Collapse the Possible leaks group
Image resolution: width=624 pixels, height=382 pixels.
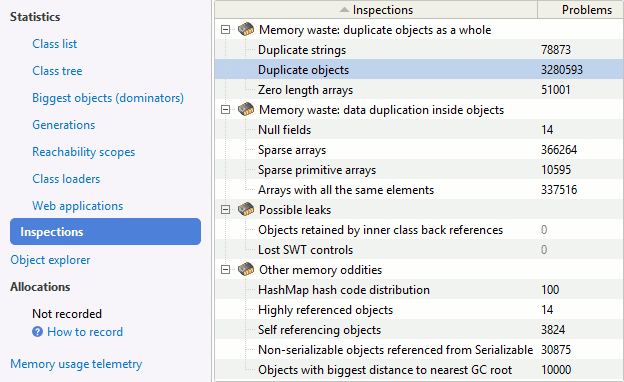point(226,209)
